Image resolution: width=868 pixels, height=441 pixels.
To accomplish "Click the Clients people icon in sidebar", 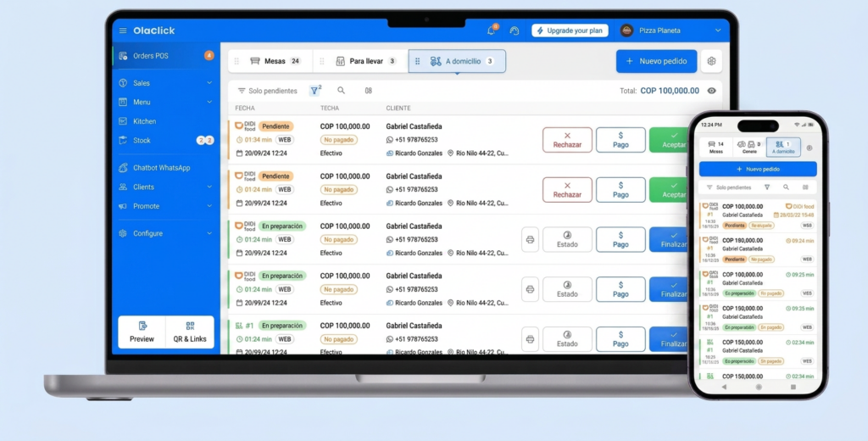I will click(123, 187).
